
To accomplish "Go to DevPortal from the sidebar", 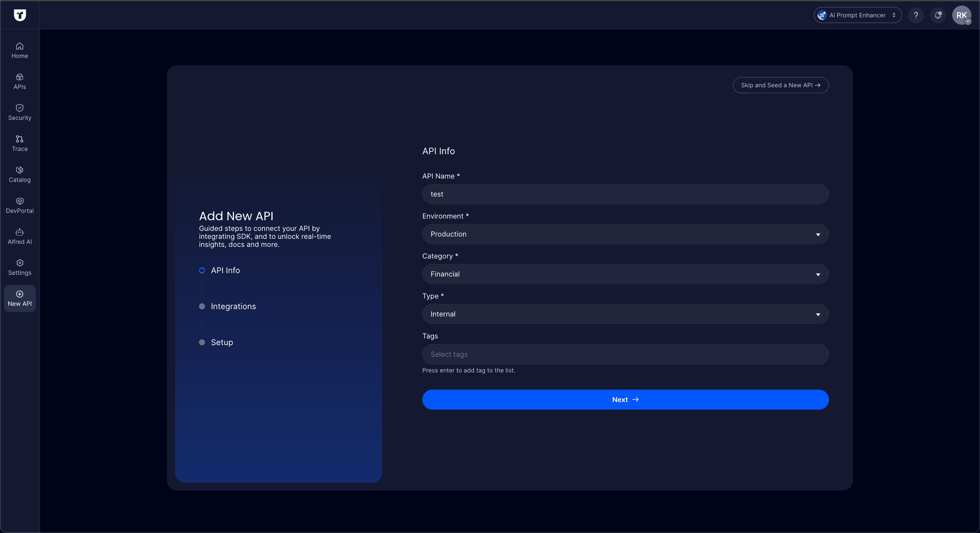I will pos(19,205).
